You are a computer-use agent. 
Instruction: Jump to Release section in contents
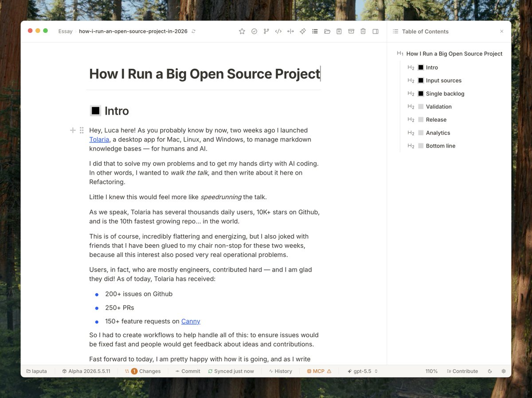tap(436, 119)
